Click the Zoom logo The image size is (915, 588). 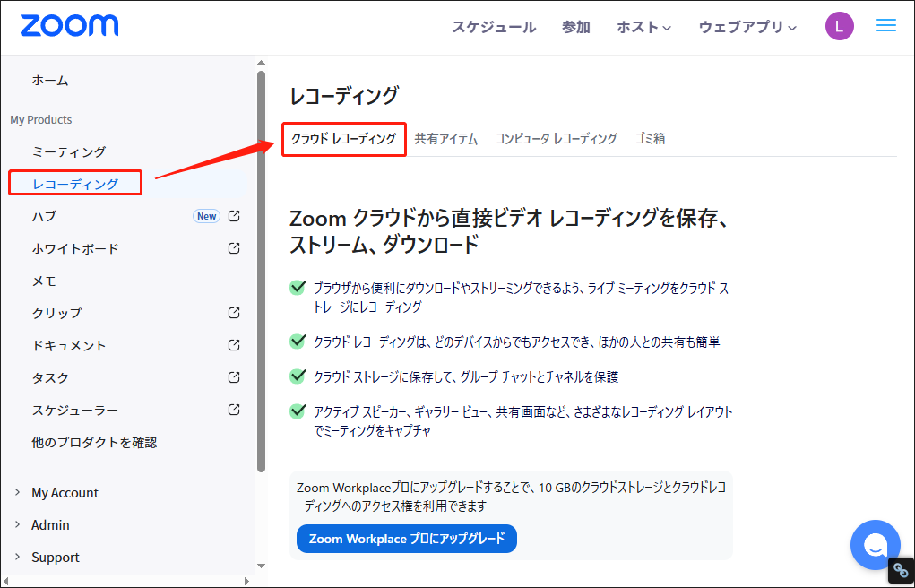pyautogui.click(x=68, y=26)
